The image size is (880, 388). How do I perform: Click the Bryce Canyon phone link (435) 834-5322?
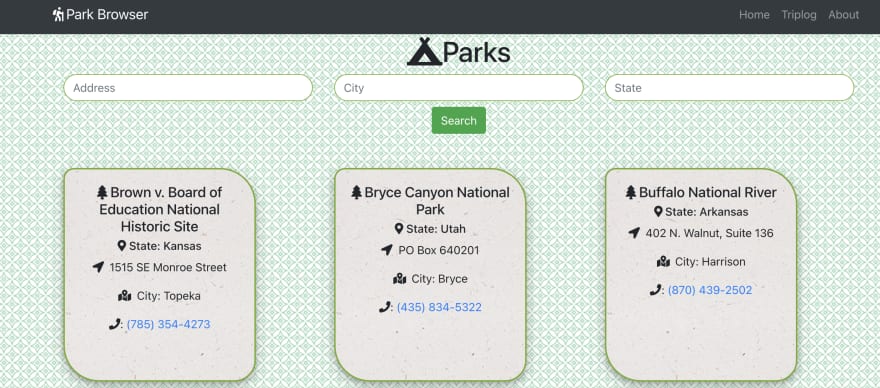(x=439, y=308)
